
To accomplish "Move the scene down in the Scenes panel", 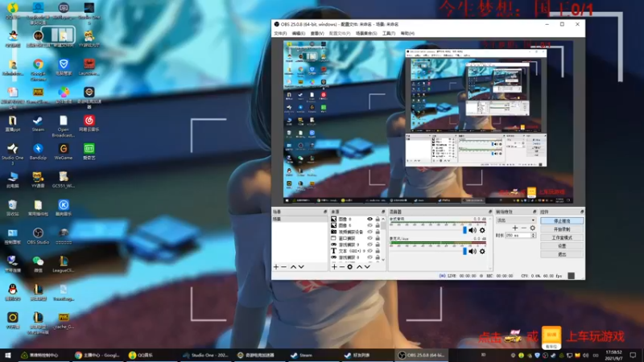I will tap(301, 267).
